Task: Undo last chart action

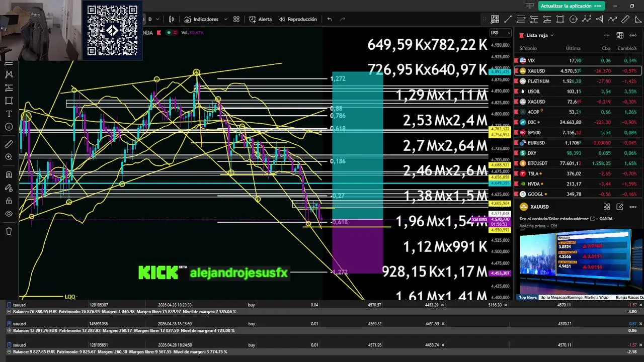Action: tap(330, 19)
